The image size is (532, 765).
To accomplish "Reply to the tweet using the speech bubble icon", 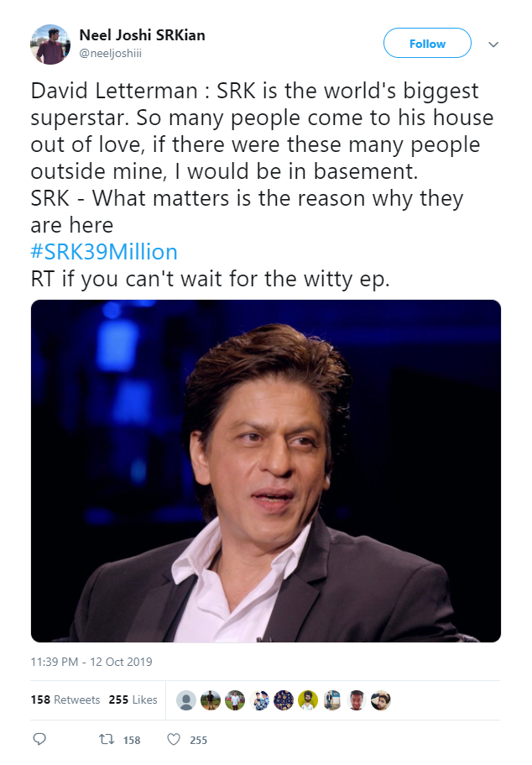I will click(39, 740).
